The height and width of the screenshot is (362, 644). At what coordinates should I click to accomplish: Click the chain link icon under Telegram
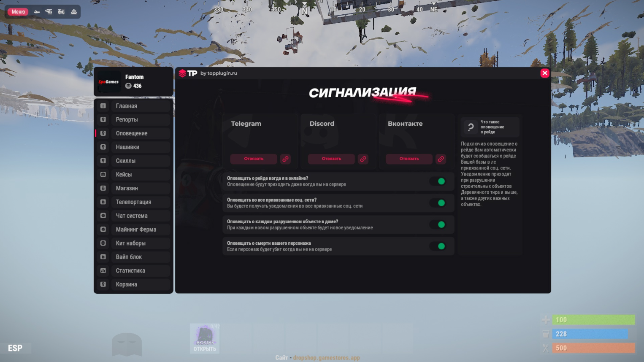(x=285, y=159)
